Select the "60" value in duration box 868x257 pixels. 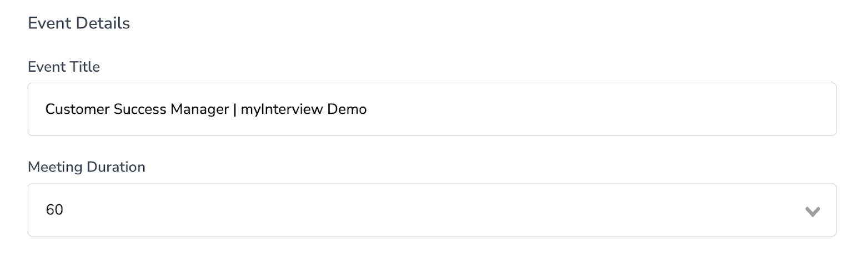54,210
